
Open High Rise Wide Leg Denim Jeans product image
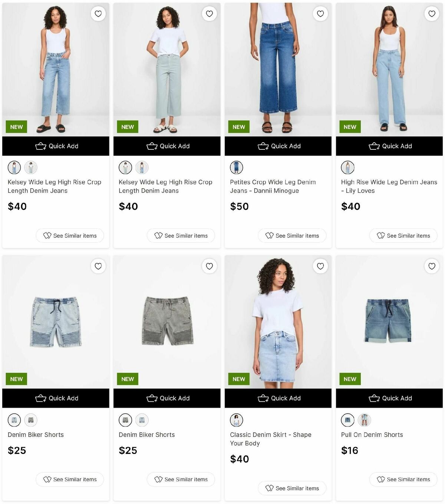point(389,70)
